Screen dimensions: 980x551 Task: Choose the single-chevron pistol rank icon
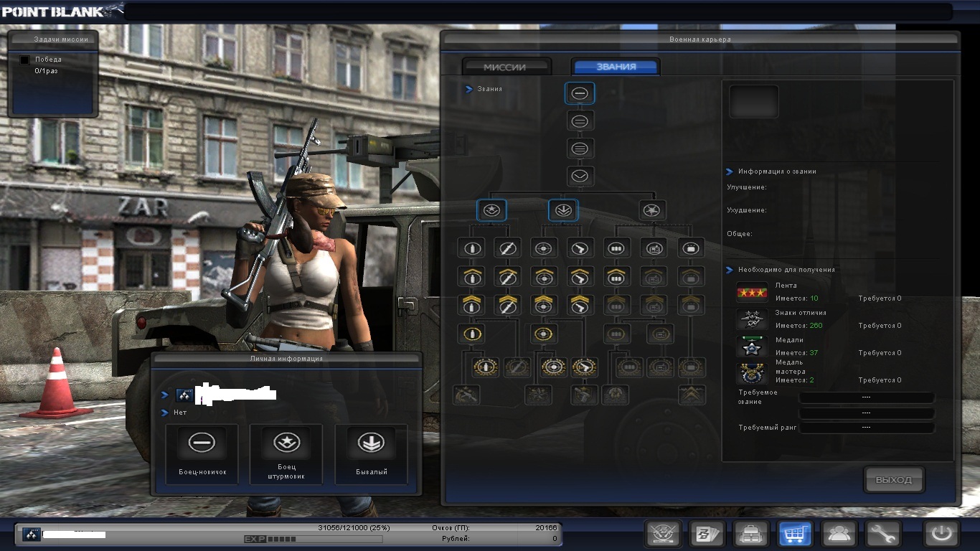[x=579, y=277]
